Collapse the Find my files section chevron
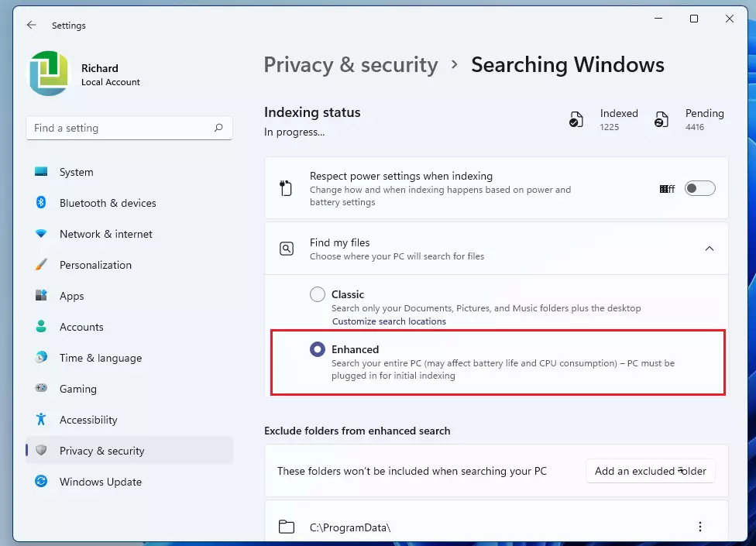This screenshot has width=756, height=546. (x=710, y=249)
